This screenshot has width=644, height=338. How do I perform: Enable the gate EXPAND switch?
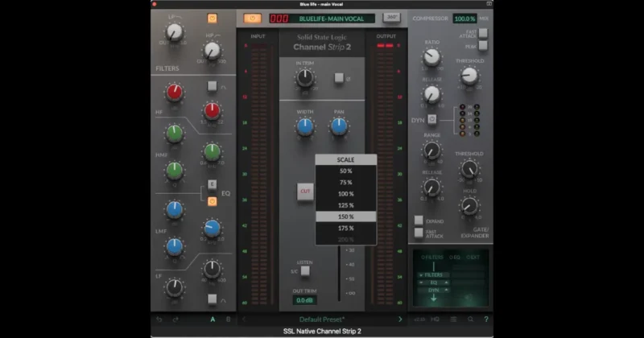coord(419,221)
